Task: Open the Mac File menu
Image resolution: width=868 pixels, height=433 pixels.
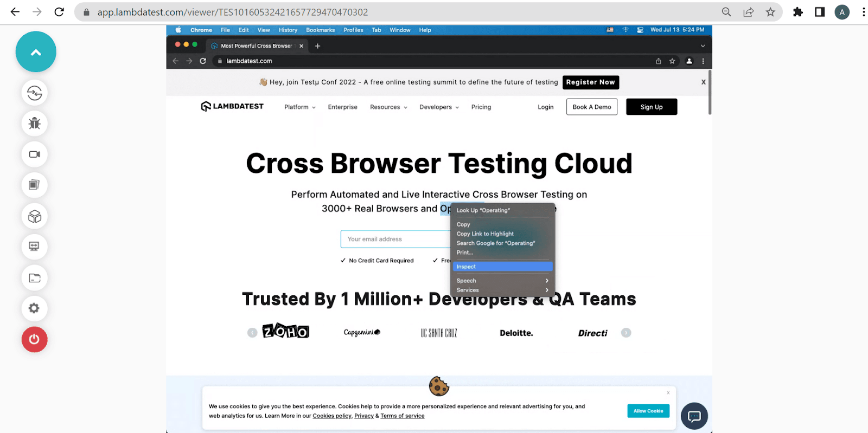Action: [x=225, y=30]
